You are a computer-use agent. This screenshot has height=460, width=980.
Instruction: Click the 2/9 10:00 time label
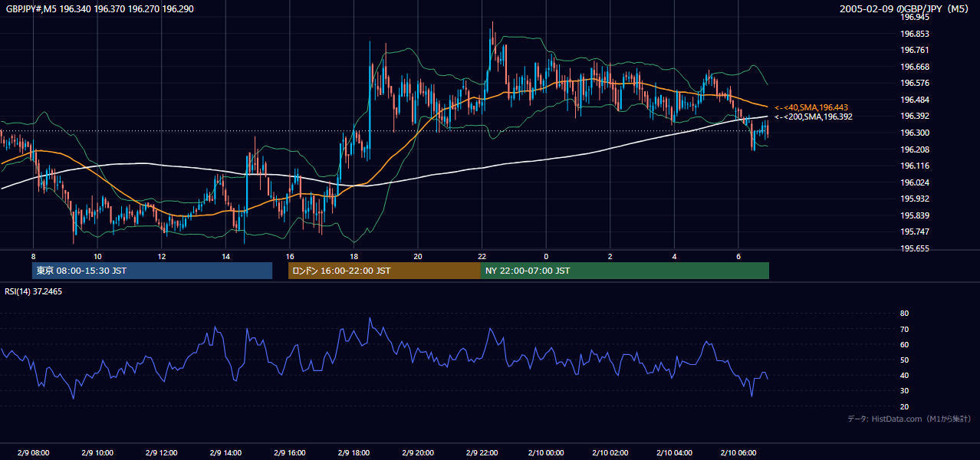tap(97, 452)
